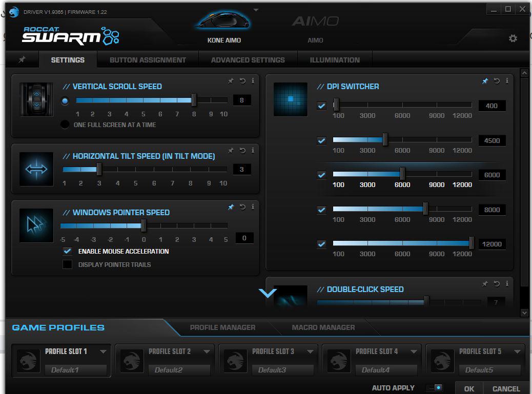
Task: Click the large blue scroll-down chevron
Action: tap(268, 293)
